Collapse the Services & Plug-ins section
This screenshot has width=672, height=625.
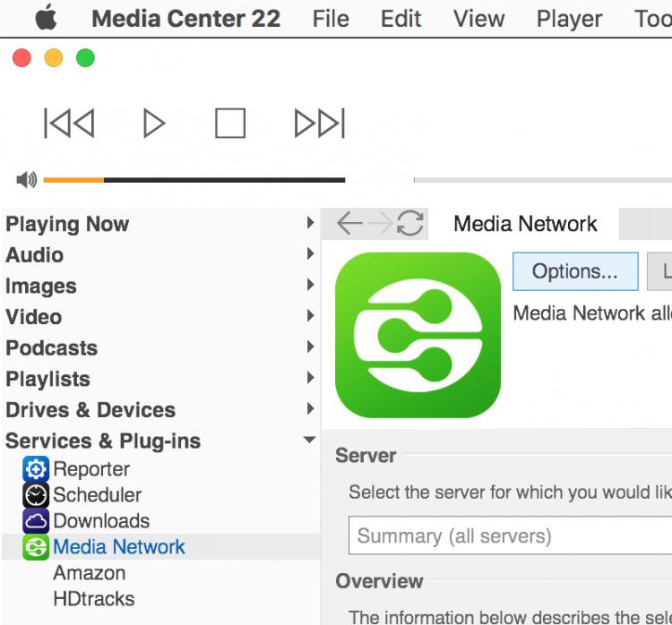point(309,440)
